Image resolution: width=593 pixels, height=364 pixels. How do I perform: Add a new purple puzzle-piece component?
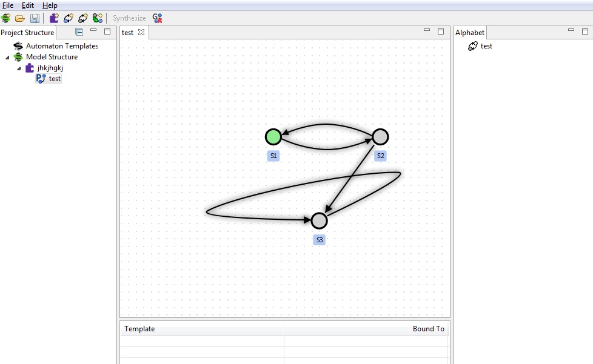54,18
